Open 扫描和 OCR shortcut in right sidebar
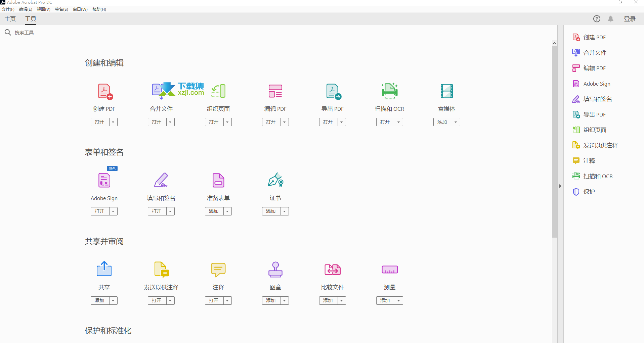 coord(593,176)
